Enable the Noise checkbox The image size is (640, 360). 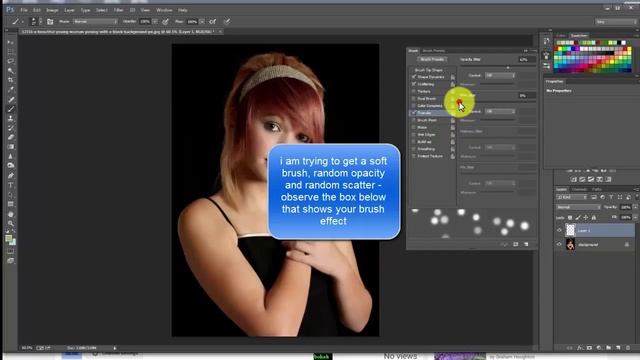click(414, 127)
